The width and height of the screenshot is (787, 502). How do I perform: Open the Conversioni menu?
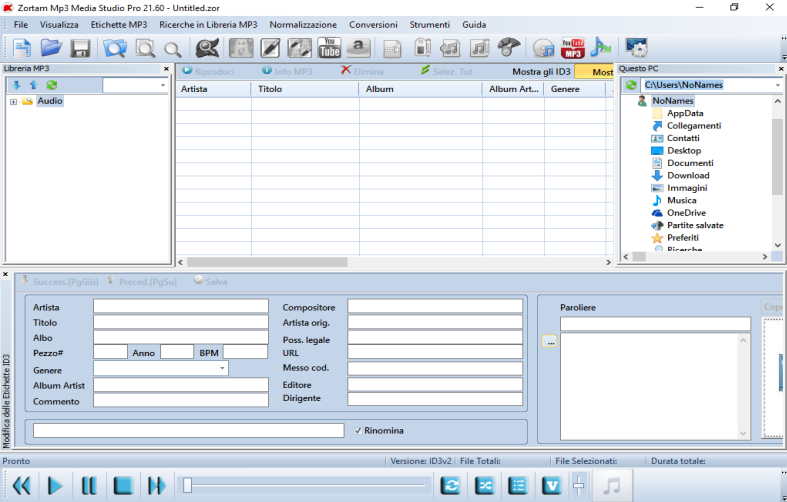[373, 25]
